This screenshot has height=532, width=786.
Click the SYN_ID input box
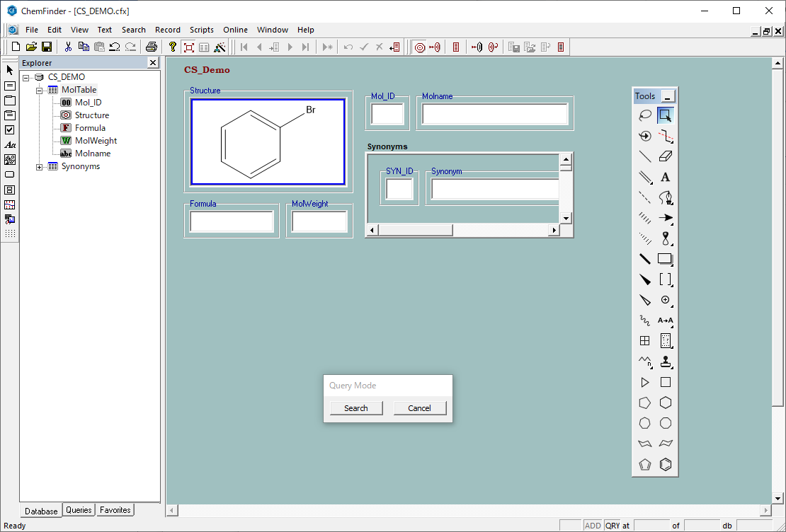click(399, 189)
